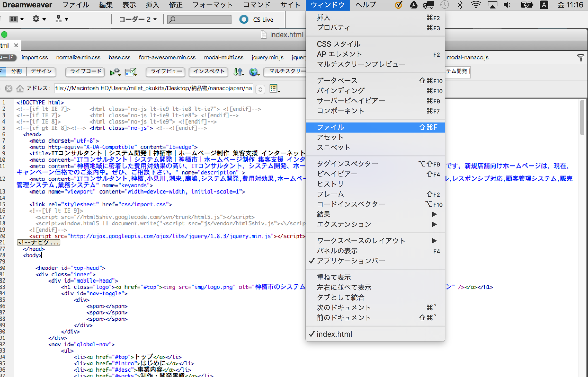Click the Wi-Fi menu bar icon
Image resolution: width=588 pixels, height=377 pixels.
point(476,5)
